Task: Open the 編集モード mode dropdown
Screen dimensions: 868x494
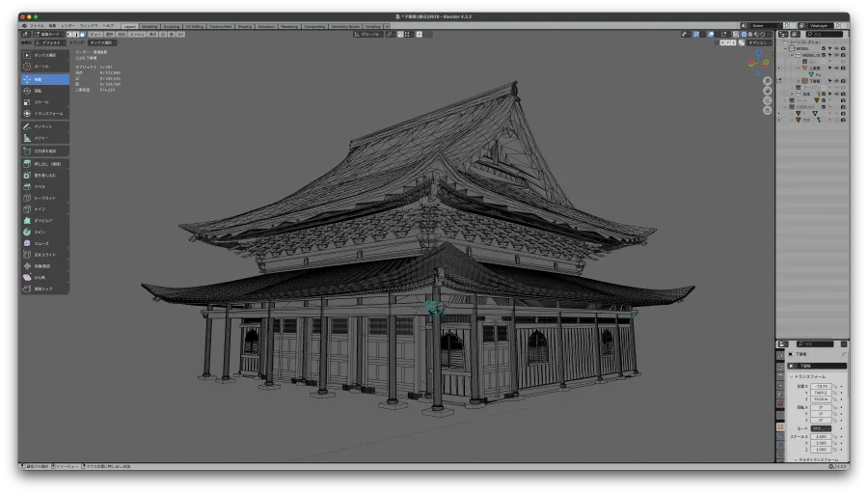Action: [48, 34]
